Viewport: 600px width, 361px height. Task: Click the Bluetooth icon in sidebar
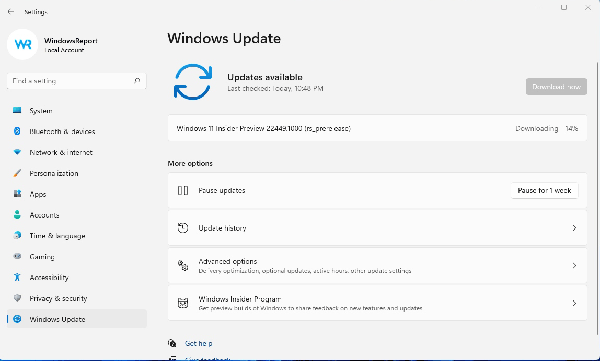click(17, 131)
